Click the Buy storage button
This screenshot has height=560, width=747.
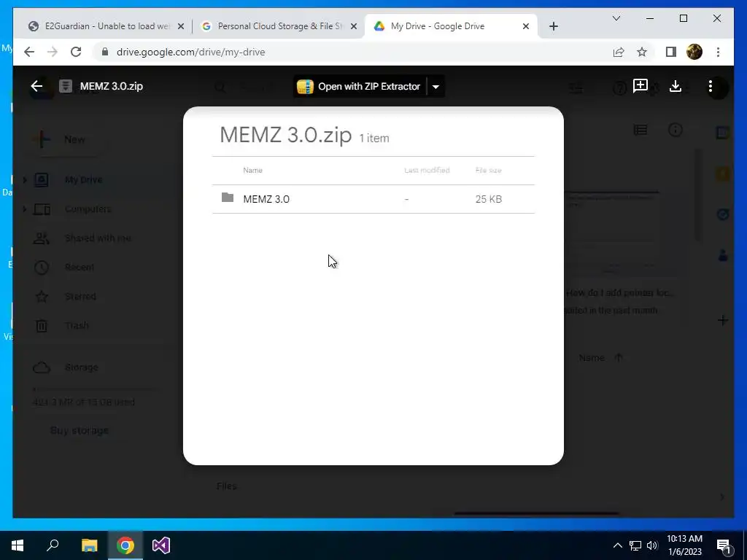click(80, 430)
